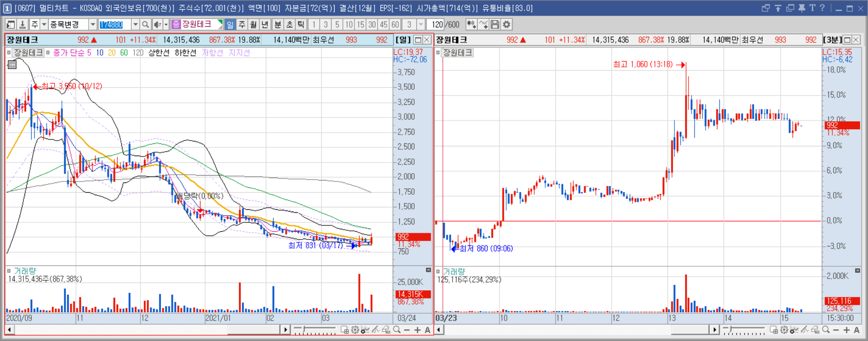The height and width of the screenshot is (341, 868).
Task: Open chart settings gear icon in toolbar
Action: 507,24
